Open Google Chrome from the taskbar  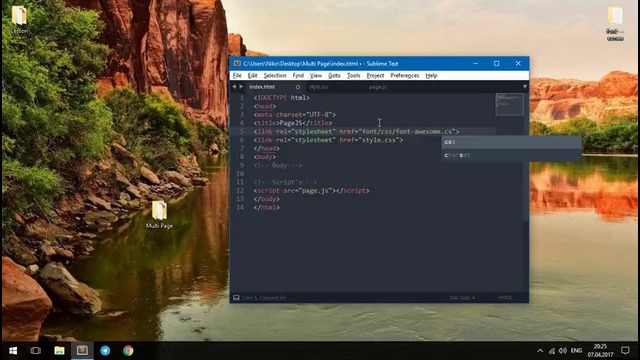128,351
